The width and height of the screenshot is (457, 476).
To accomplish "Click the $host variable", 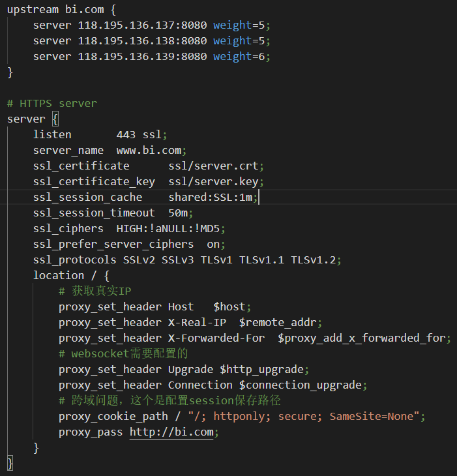I will coord(229,307).
